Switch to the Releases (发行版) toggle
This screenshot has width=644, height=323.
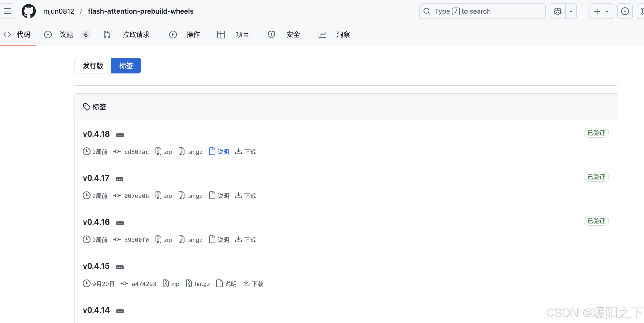point(93,66)
